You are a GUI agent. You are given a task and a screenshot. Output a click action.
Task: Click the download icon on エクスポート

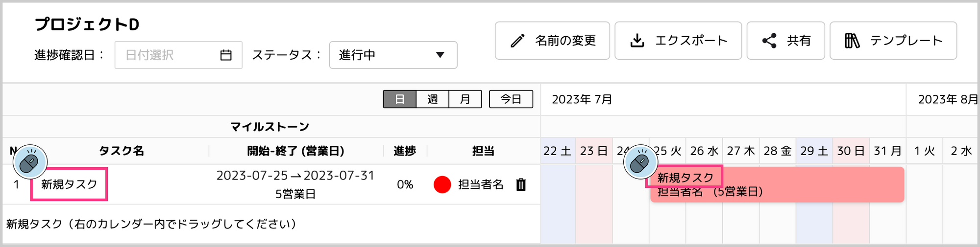click(x=637, y=41)
